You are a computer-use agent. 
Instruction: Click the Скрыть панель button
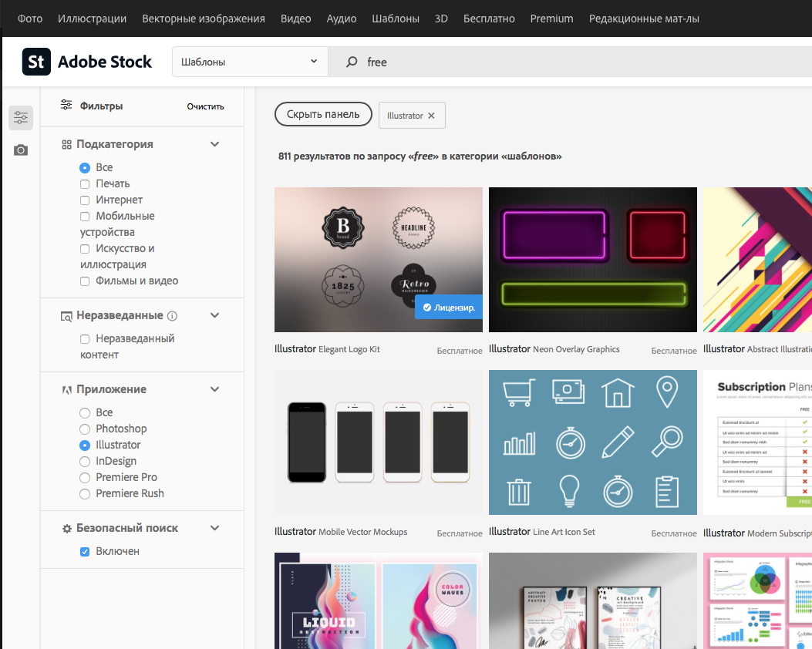(x=323, y=114)
